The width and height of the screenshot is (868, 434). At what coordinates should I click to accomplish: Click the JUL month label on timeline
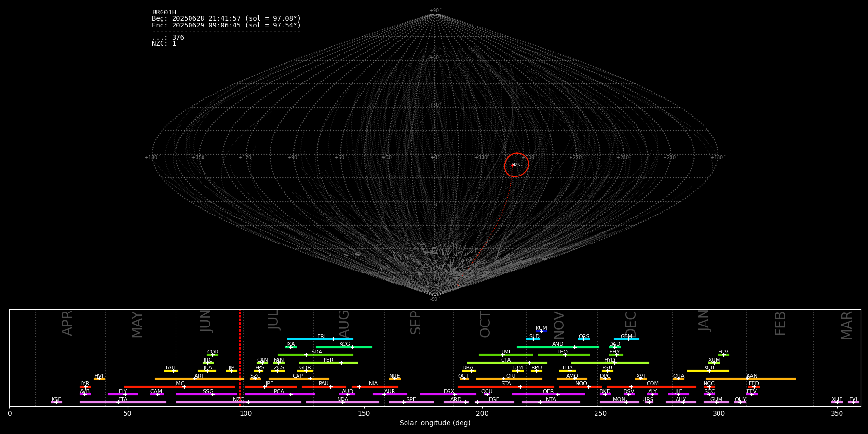273,320
